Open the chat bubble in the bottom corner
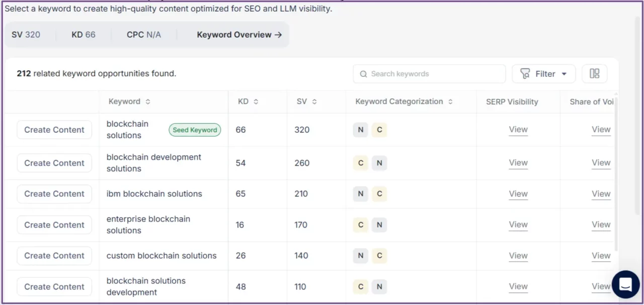The image size is (644, 305). tap(625, 284)
